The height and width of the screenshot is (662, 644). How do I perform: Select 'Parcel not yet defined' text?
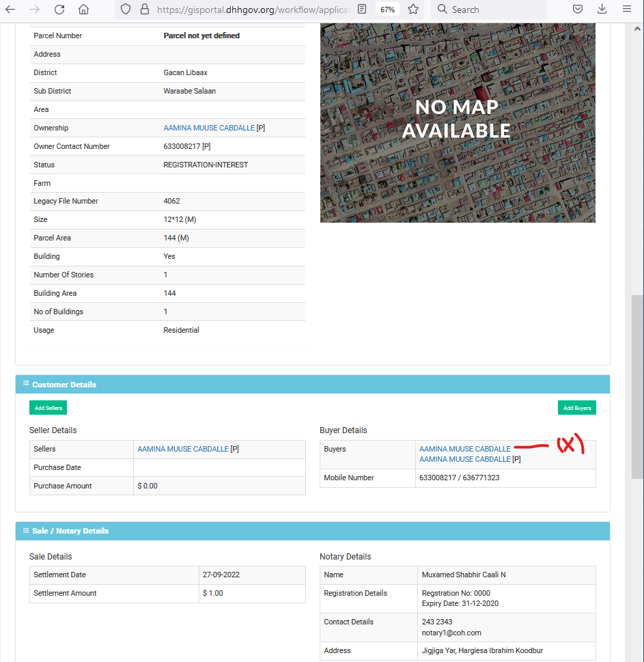coord(201,36)
